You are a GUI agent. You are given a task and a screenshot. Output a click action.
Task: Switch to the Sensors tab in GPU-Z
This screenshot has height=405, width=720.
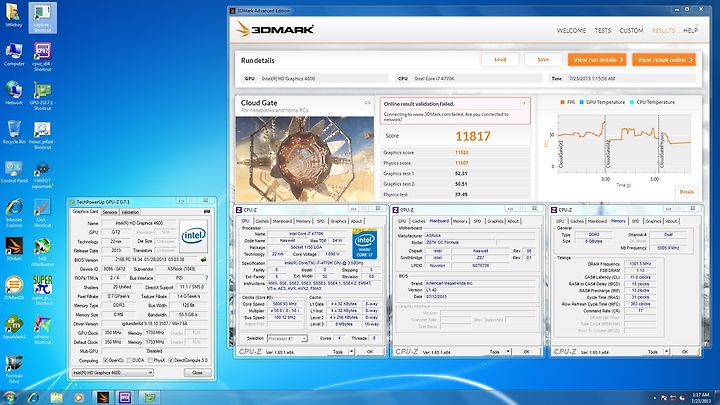110,212
